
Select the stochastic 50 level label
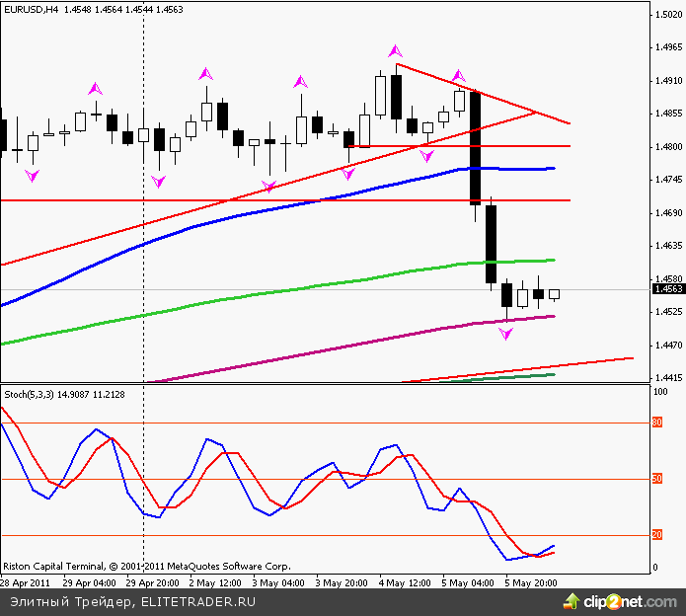click(657, 479)
